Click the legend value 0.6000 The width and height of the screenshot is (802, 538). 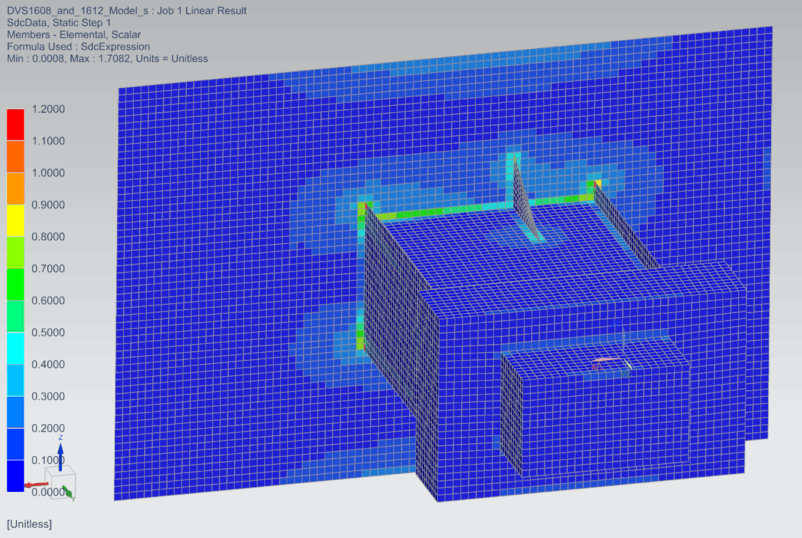(x=48, y=301)
